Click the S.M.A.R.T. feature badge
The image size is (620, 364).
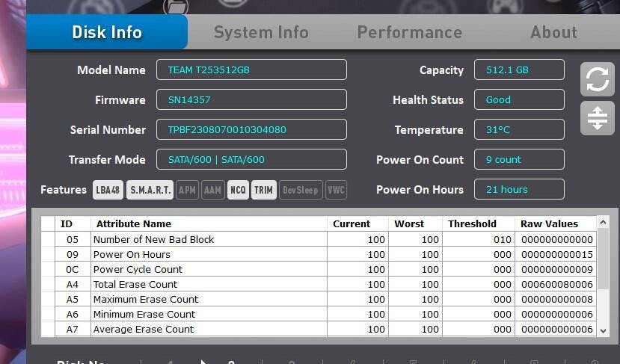click(x=150, y=190)
